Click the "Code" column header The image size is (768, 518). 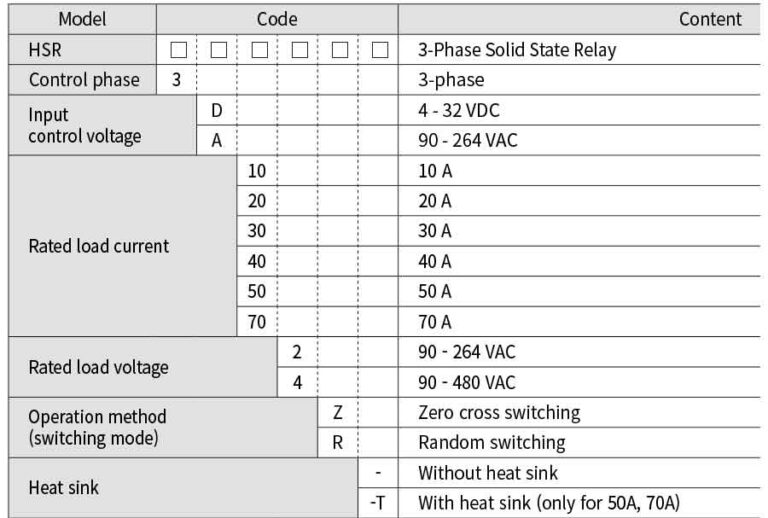click(x=277, y=19)
